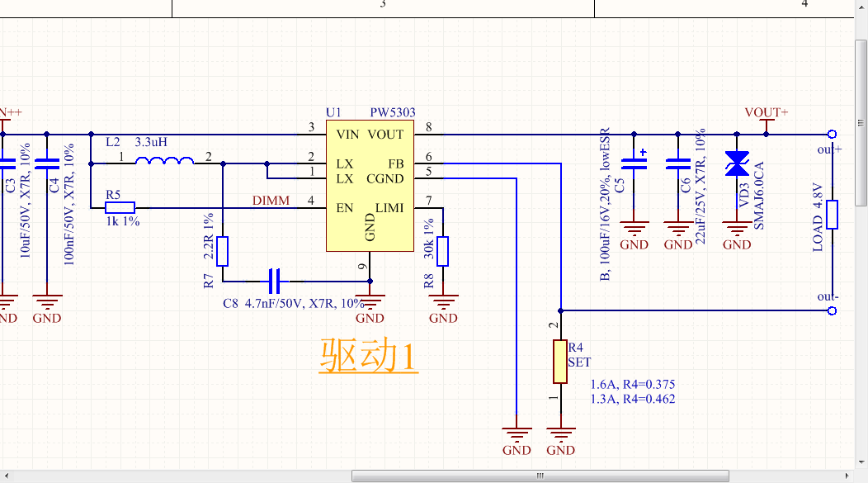
Task: Select the PW5303 part name text
Action: [393, 112]
